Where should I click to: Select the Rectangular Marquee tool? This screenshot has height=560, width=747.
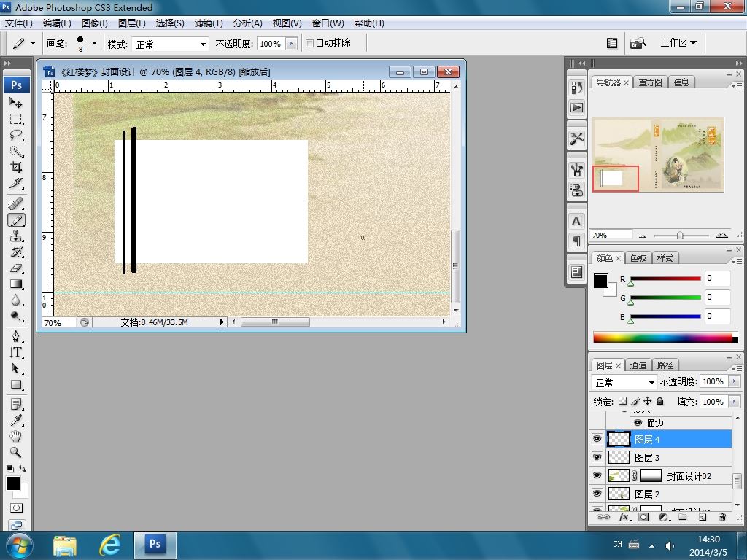[16, 119]
